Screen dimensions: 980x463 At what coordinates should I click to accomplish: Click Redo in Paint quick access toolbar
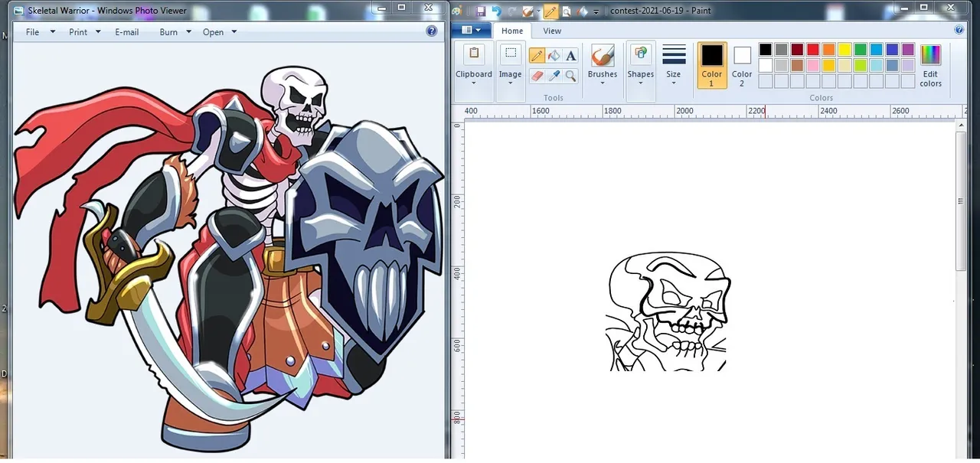tap(511, 11)
